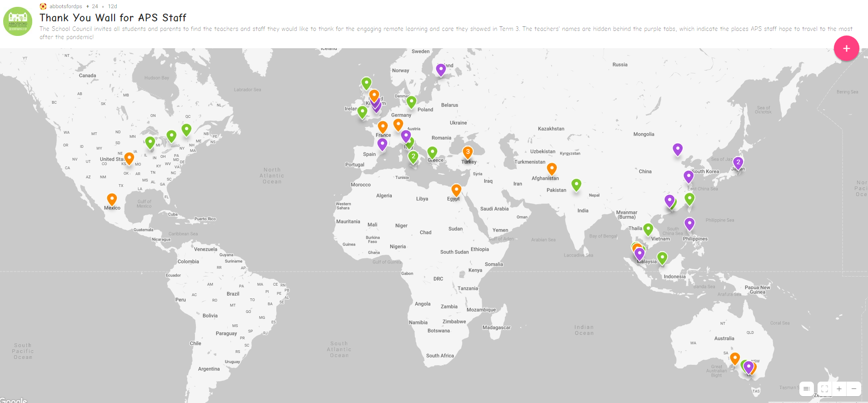868x403 pixels.
Task: Select the orange pin in South Australia
Action: coord(734,358)
